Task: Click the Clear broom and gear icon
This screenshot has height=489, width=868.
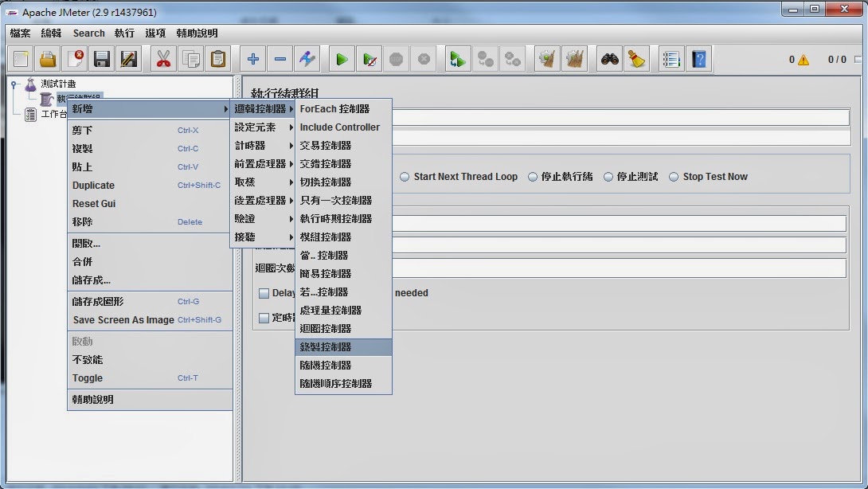Action: click(548, 59)
